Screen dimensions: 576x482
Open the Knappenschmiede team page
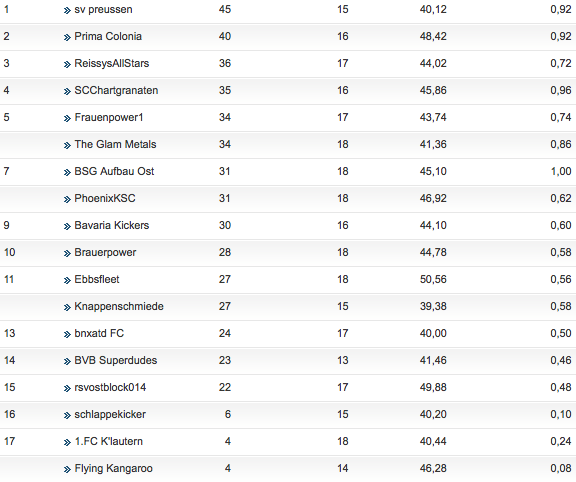point(119,306)
